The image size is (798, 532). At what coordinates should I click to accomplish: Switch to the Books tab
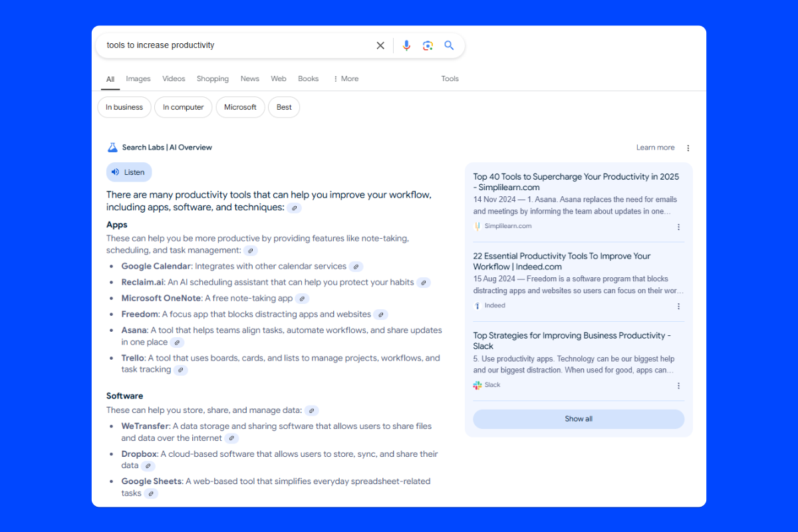(309, 78)
